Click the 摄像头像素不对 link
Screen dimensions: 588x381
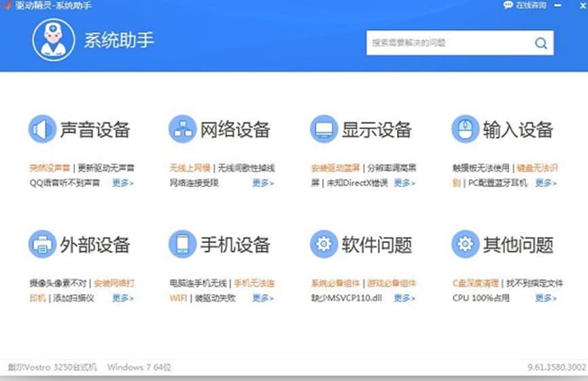58,283
